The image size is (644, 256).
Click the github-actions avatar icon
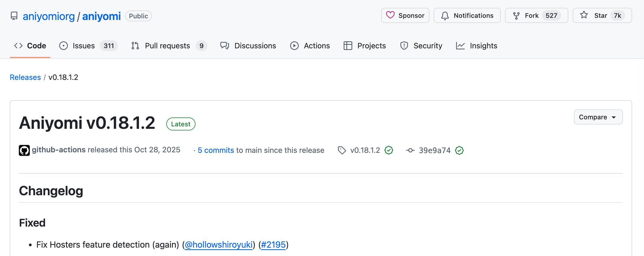pos(24,150)
